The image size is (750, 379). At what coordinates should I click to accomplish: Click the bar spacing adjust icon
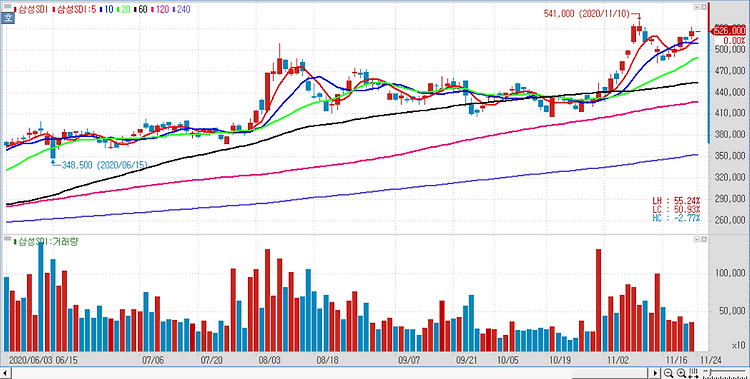tap(693, 373)
